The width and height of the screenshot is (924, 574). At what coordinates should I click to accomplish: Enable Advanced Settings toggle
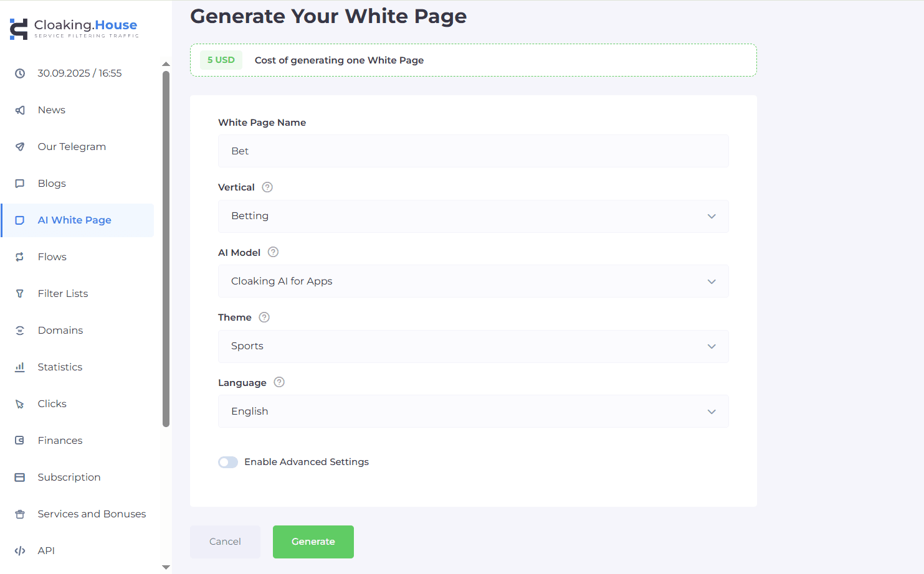[x=228, y=462]
